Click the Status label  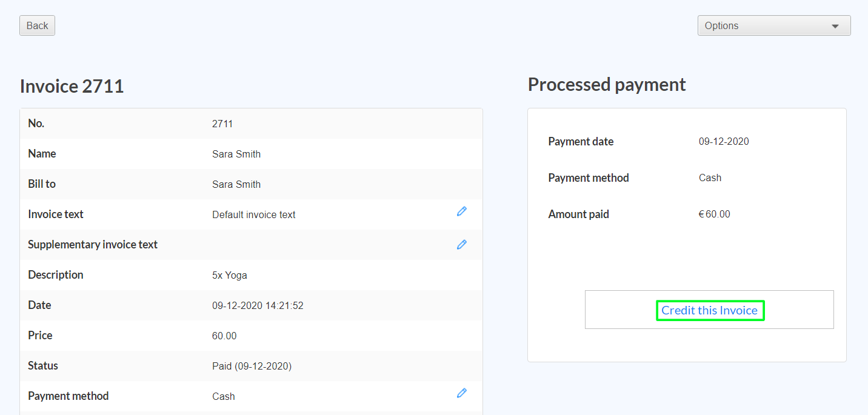[43, 366]
